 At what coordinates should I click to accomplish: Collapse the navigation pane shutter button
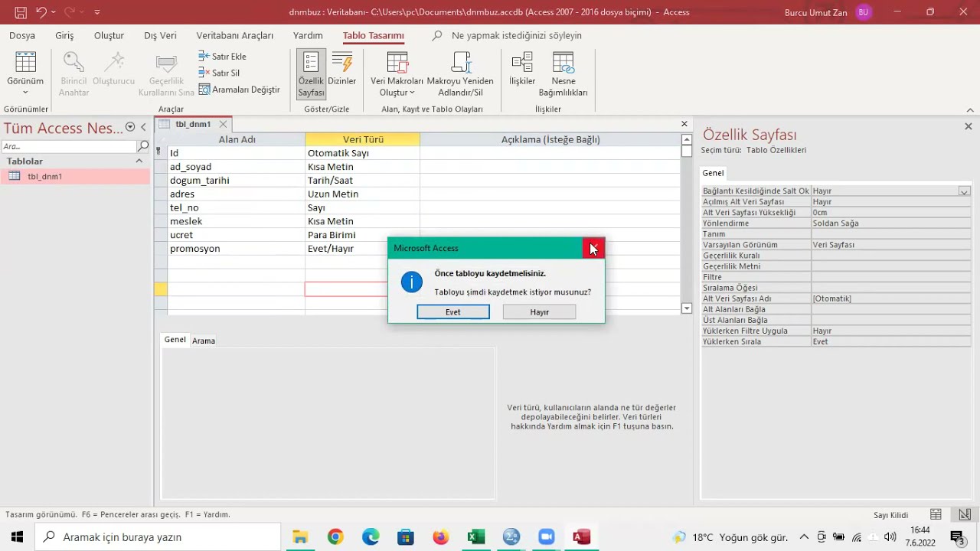point(143,128)
